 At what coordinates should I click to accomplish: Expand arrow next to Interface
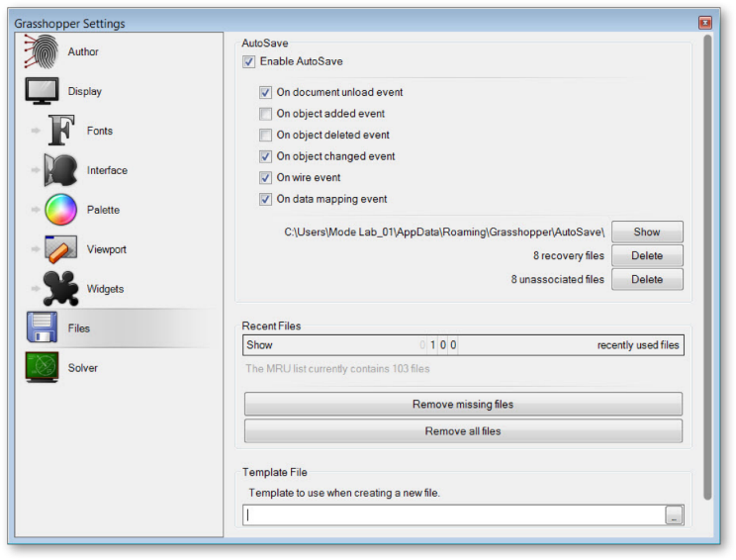coord(36,170)
